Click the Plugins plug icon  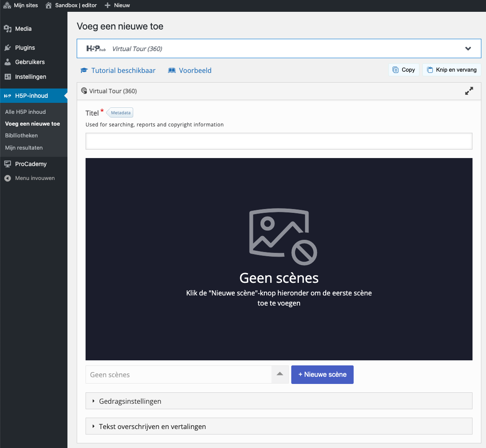coord(8,48)
